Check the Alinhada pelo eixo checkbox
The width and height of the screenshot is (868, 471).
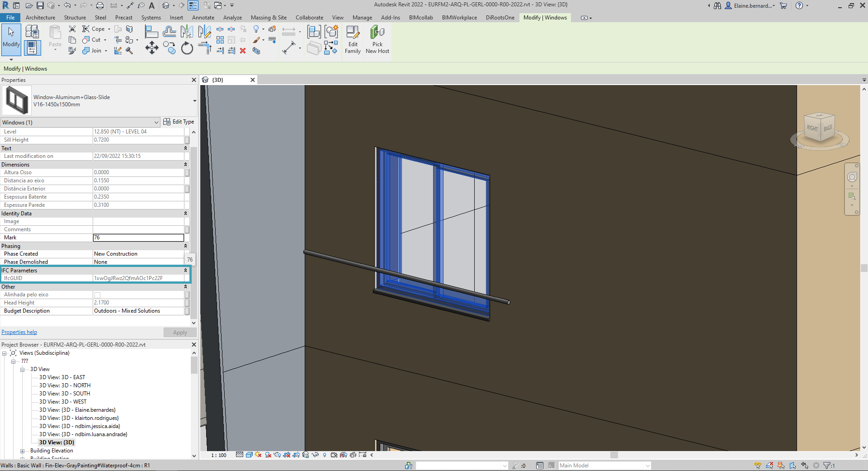point(97,295)
